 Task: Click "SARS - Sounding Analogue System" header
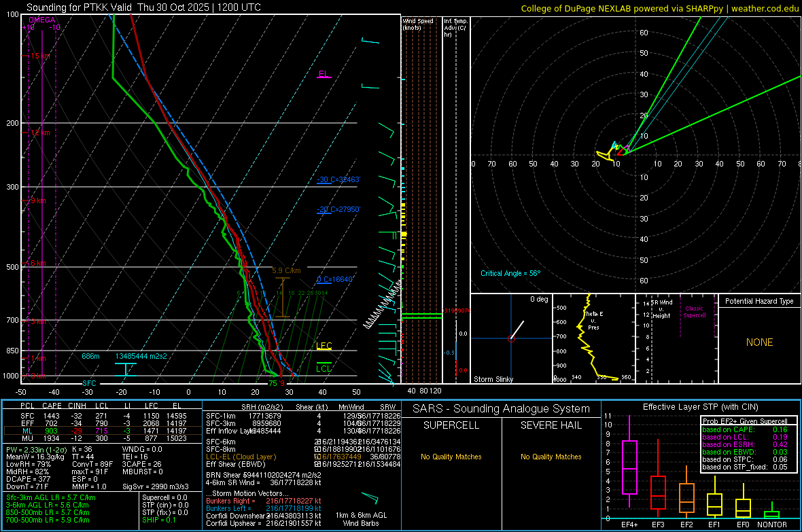[x=501, y=409]
